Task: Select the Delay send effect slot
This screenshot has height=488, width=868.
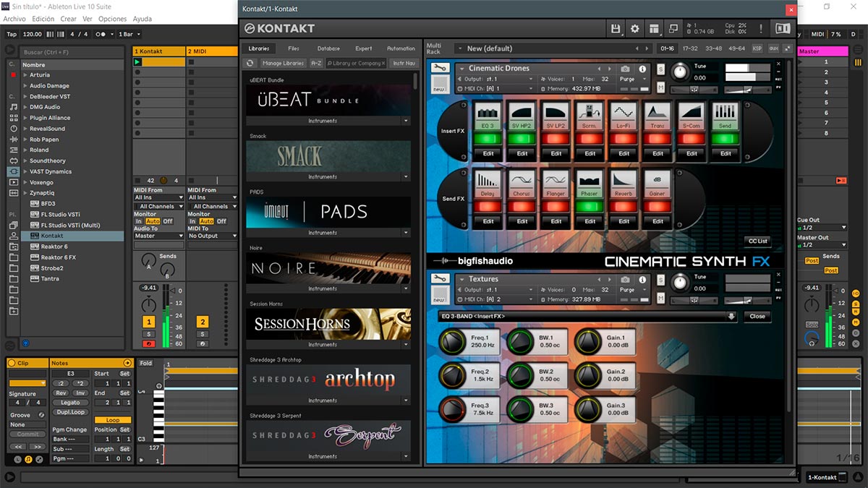Action: 488,184
